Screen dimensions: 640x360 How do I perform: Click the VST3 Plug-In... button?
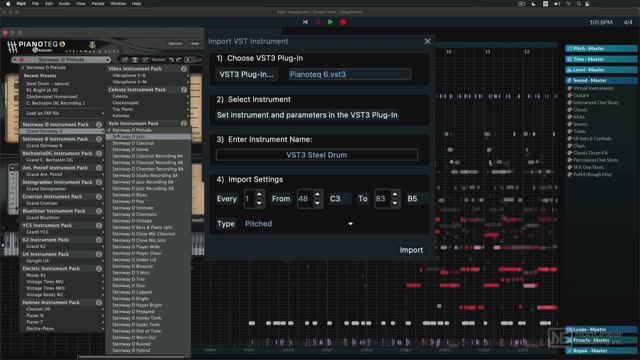pyautogui.click(x=247, y=74)
